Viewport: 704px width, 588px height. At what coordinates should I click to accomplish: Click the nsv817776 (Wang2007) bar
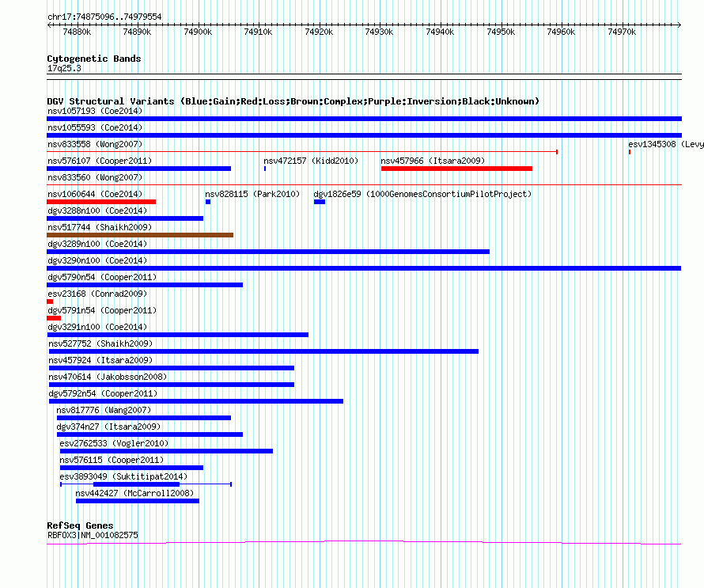click(x=144, y=418)
